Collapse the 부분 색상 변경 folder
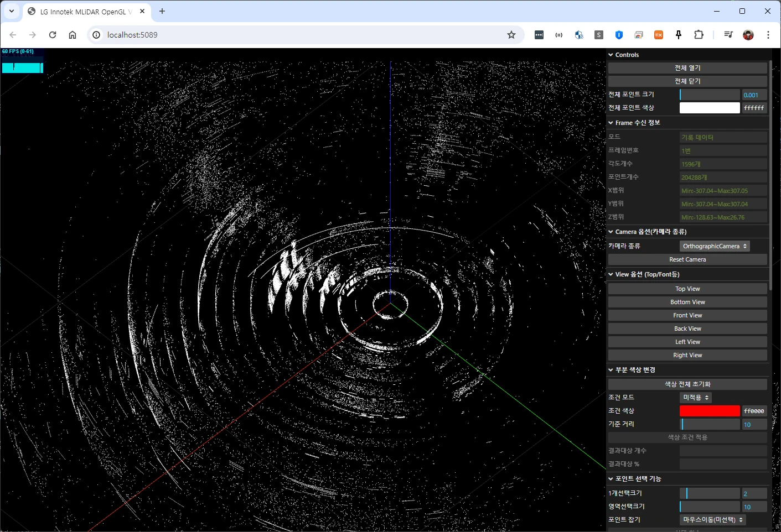The image size is (781, 532). (x=688, y=370)
